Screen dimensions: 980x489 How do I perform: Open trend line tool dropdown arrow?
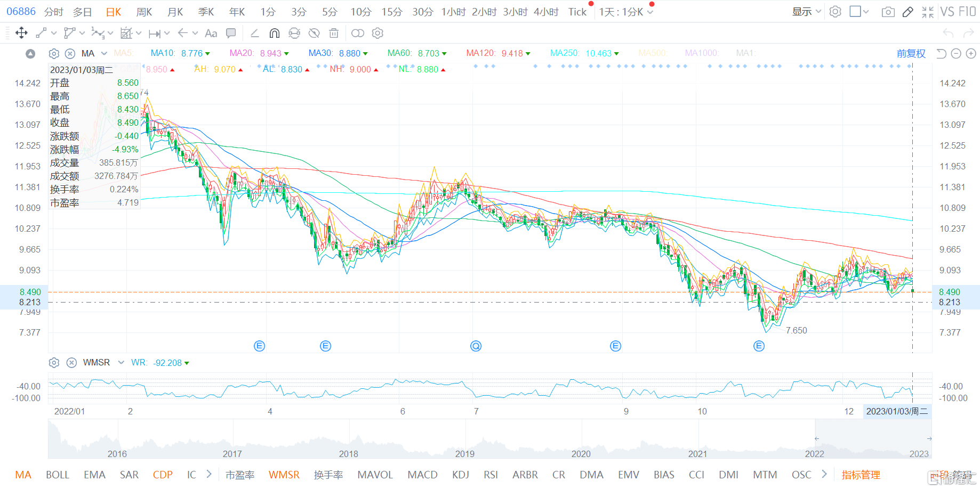(x=54, y=33)
